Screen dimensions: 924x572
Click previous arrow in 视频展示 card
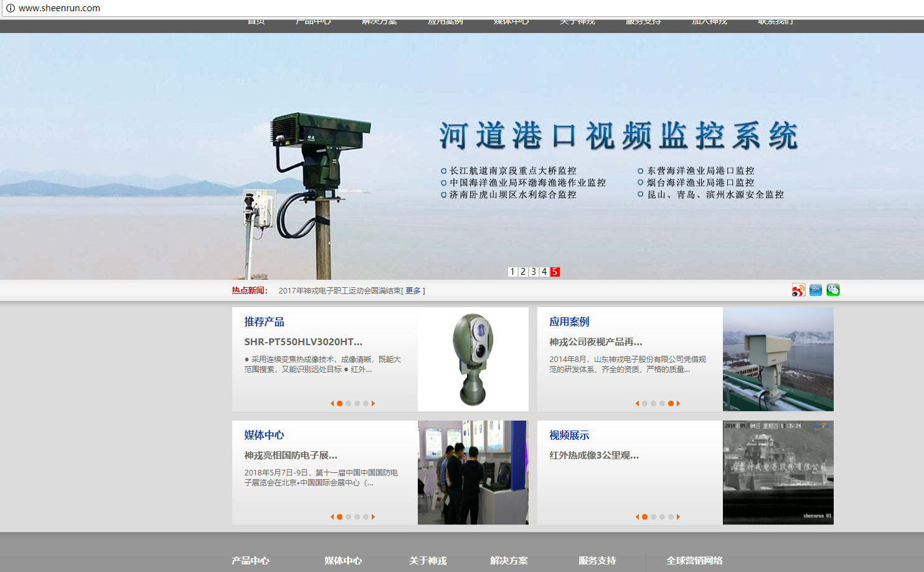[637, 517]
